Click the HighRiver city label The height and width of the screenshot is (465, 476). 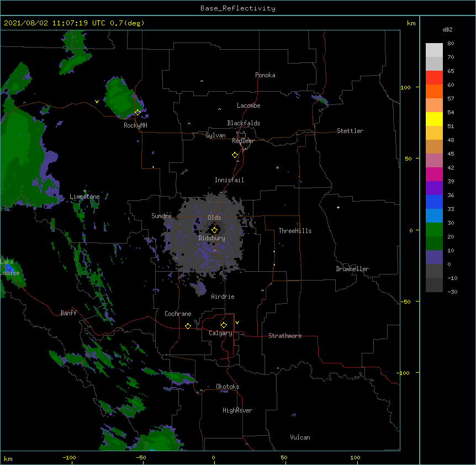(x=237, y=410)
